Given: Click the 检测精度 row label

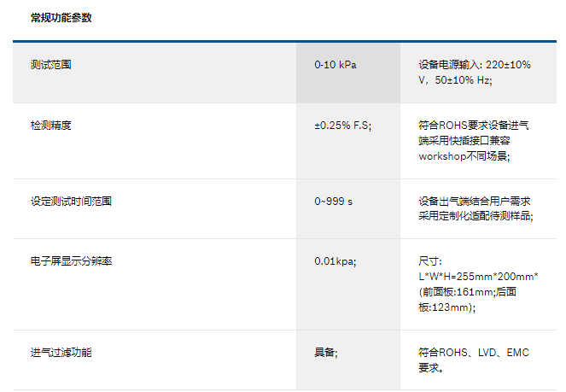Looking at the screenshot, I should pos(50,125).
